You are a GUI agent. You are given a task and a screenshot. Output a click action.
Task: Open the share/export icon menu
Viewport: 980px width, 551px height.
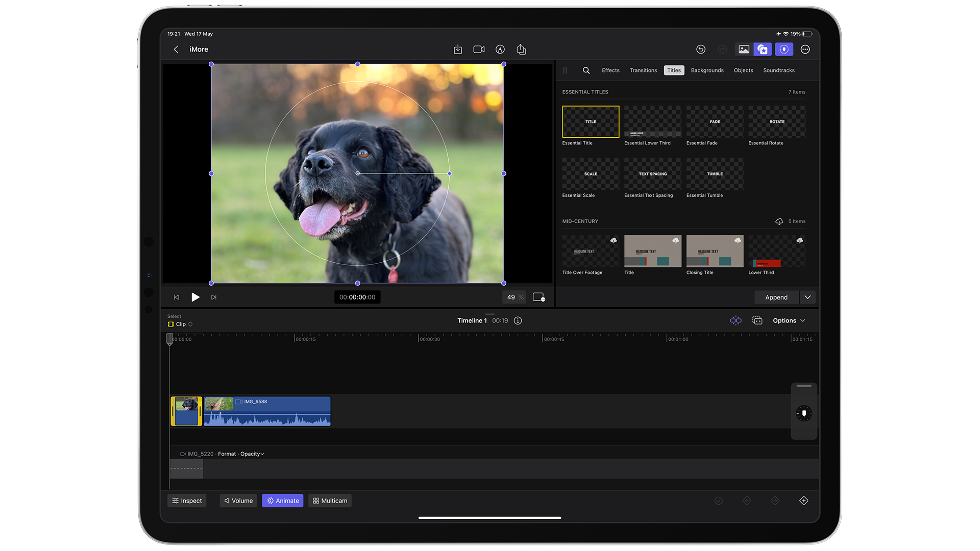pos(522,49)
